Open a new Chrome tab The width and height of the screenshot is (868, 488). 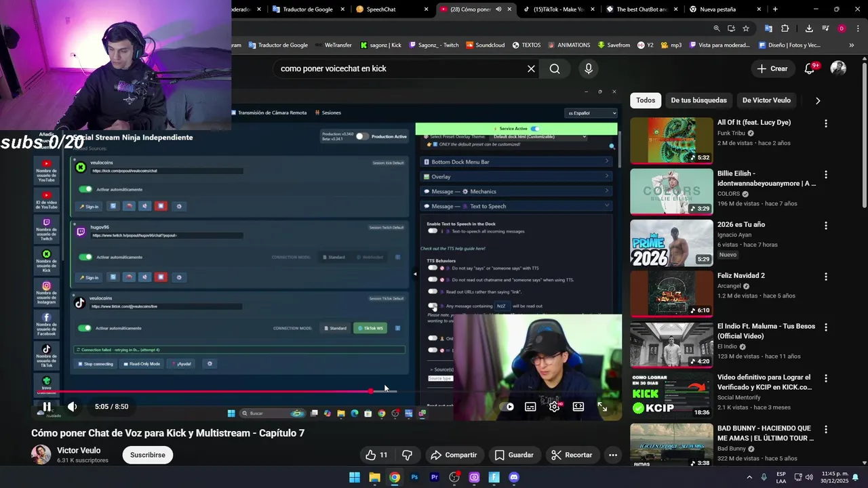click(x=775, y=9)
